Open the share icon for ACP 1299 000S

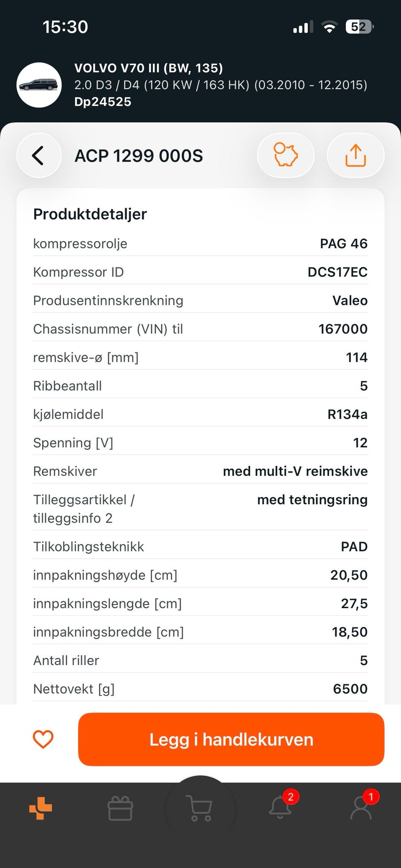tap(355, 155)
